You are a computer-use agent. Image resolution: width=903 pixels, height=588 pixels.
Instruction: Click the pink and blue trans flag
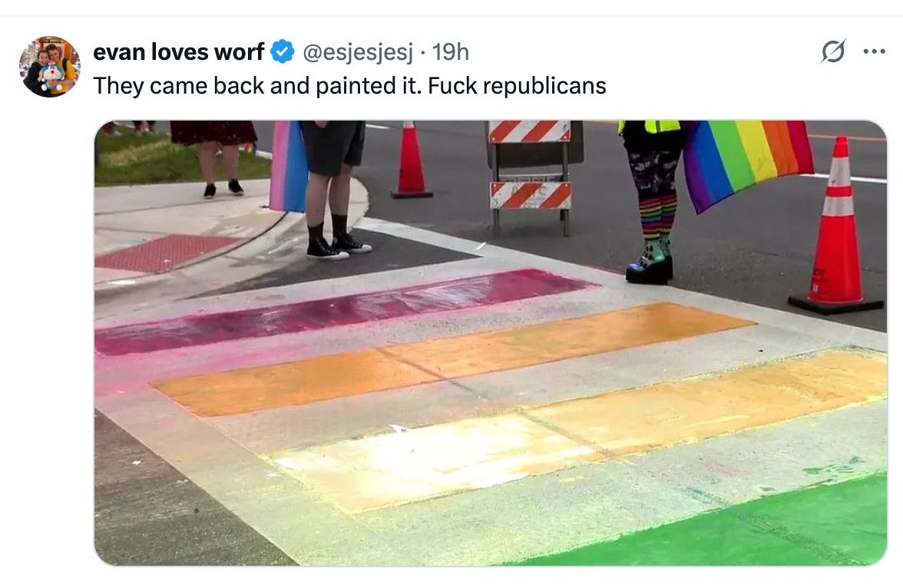288,166
